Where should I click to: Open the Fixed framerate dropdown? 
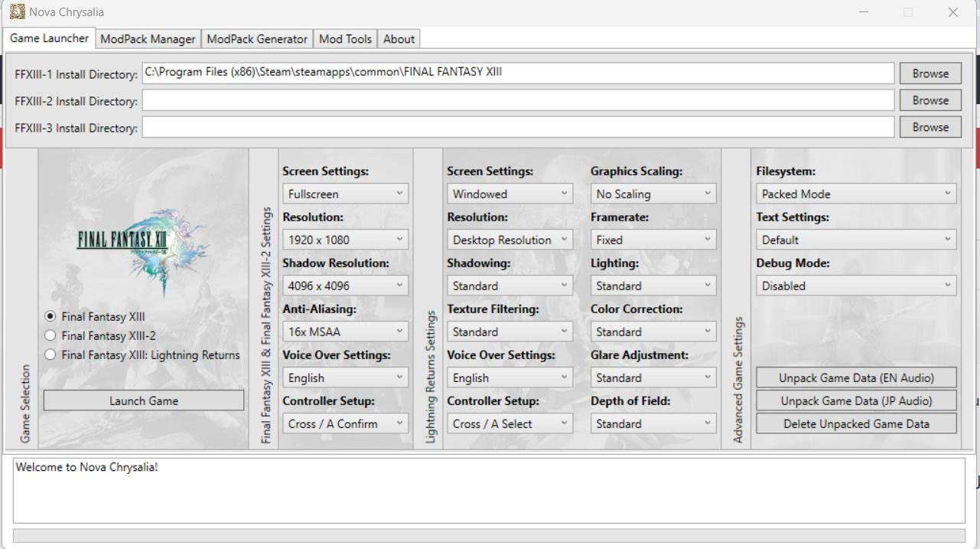(653, 240)
